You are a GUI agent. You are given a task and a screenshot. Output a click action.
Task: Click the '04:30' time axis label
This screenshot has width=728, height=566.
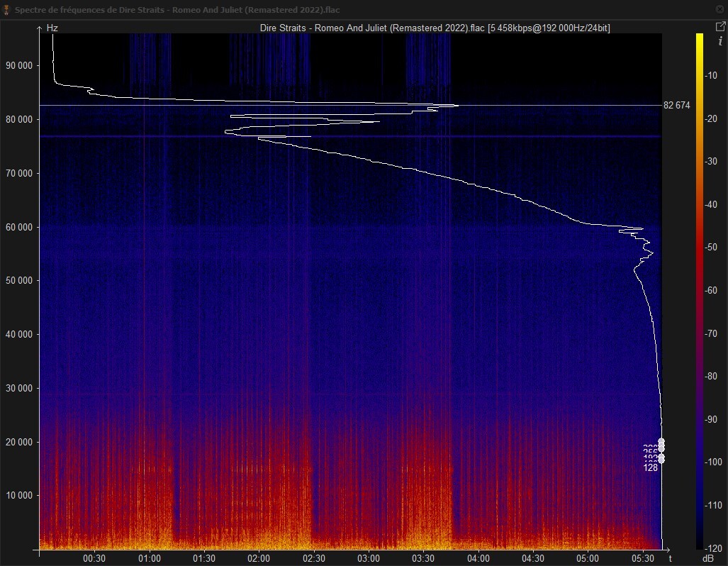coord(533,559)
